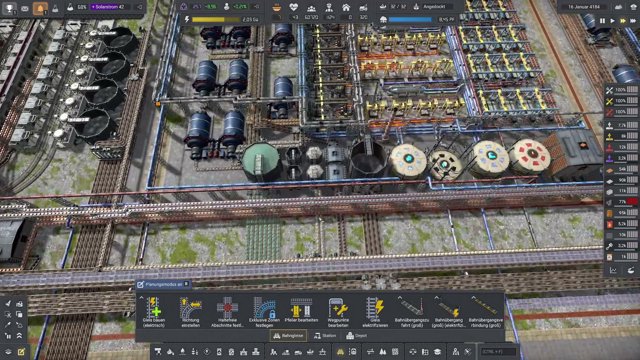Select the no-stopping sections tool
Image resolution: width=640 pixels, height=360 pixels.
(227, 312)
